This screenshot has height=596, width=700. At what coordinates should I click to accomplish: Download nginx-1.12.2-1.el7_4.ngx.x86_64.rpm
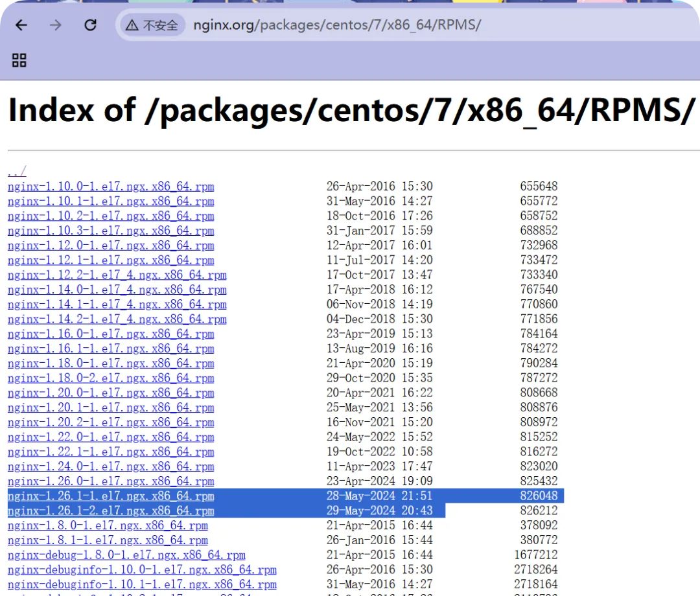[117, 275]
